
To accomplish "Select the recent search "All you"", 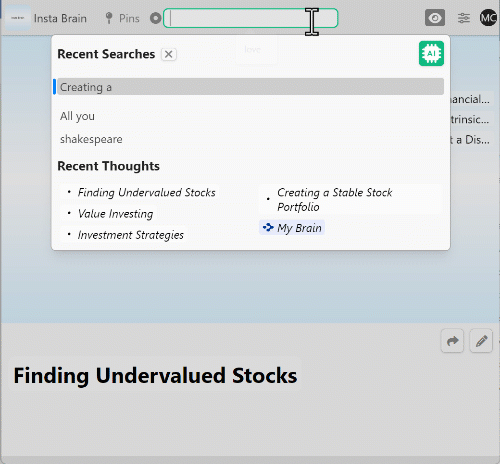I will click(x=77, y=116).
